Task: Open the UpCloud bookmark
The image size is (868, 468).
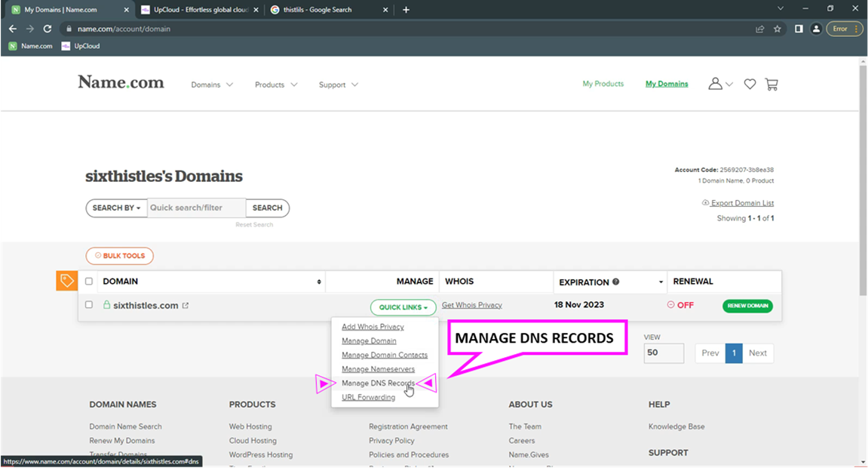Action: 81,46
